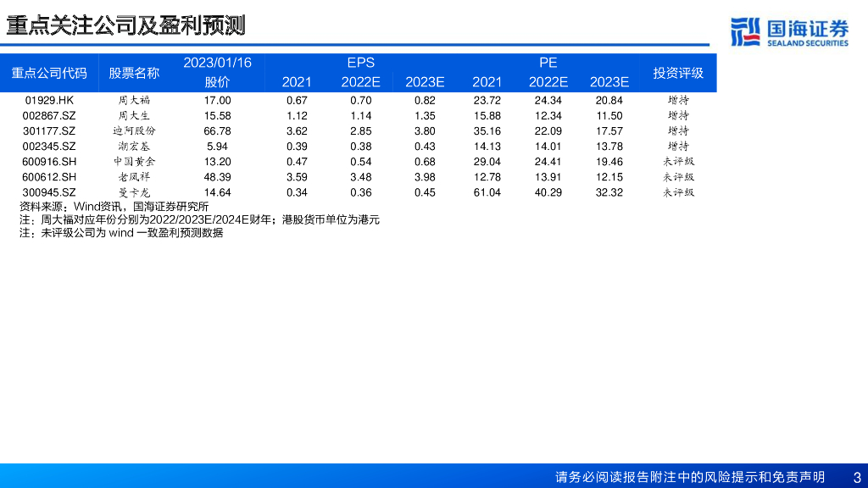
Task: Click the Sealand Securities logo
Action: pos(789,31)
